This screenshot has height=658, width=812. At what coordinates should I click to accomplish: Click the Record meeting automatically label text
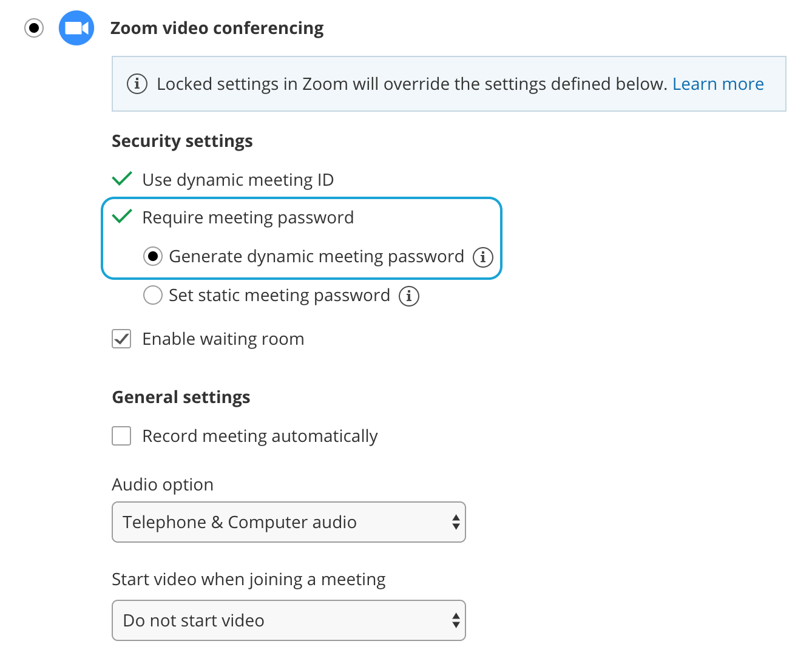tap(260, 436)
